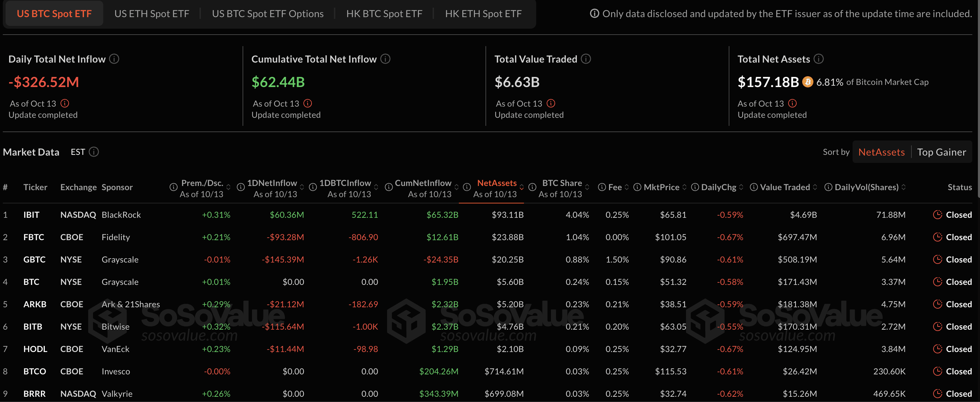Click the orange Bitcoin coin icon

click(x=807, y=82)
